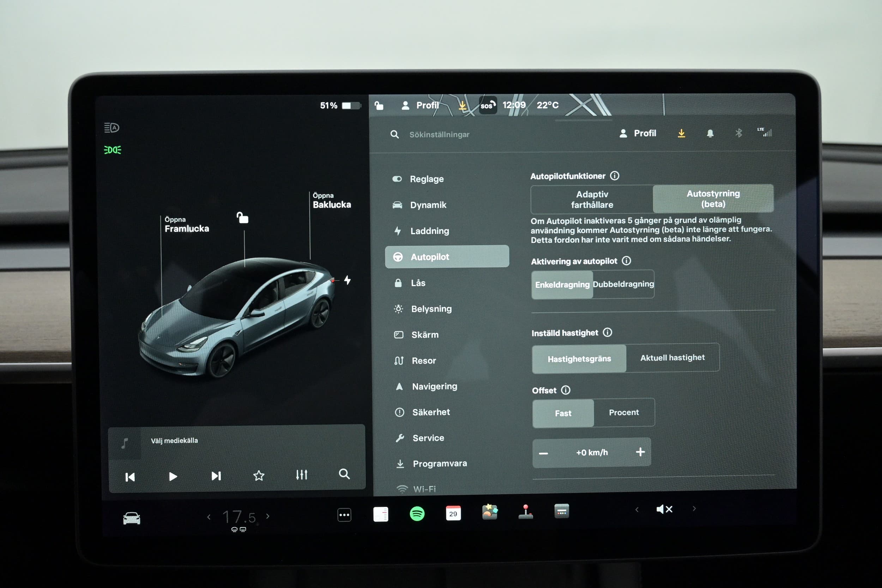Favorite current media with star icon
This screenshot has width=882, height=588.
click(259, 475)
